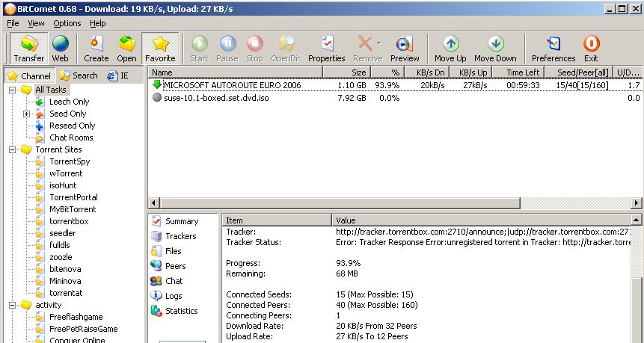Open Chat Rooms tree item
This screenshot has width=644, height=343.
tap(71, 137)
